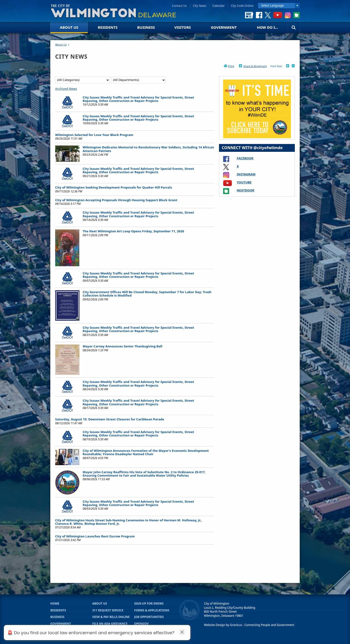350x644 pixels.
Task: Go to Contact Us in the top bar
Action: 179,6
